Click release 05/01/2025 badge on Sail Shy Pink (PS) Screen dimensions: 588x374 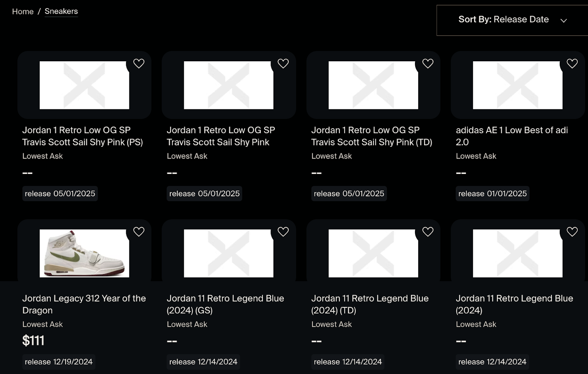coord(60,193)
